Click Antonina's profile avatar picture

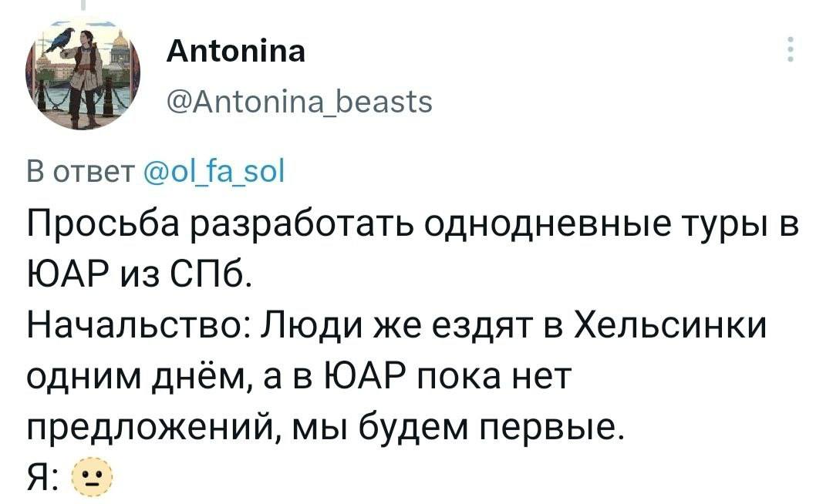pyautogui.click(x=81, y=73)
